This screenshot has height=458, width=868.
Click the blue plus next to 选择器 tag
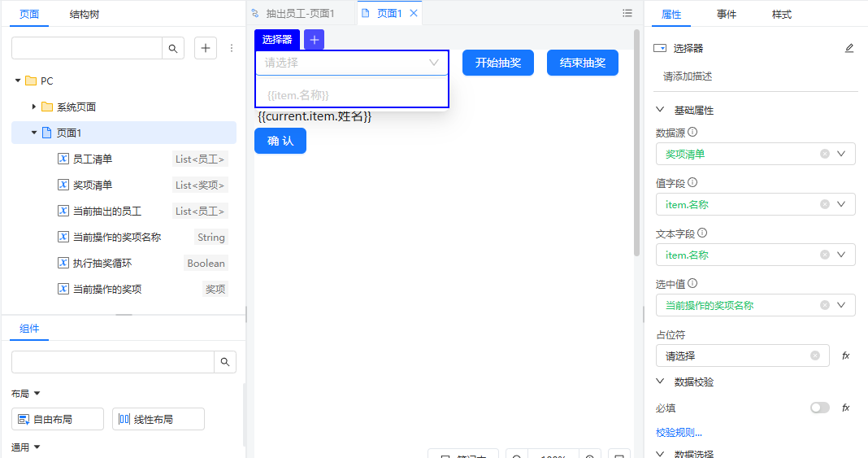[314, 39]
